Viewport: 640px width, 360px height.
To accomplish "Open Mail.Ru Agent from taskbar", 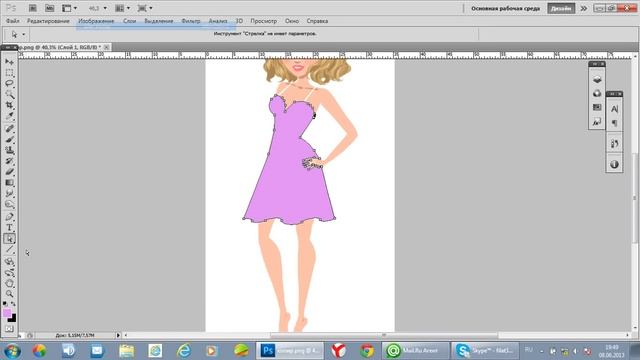I will click(x=416, y=351).
